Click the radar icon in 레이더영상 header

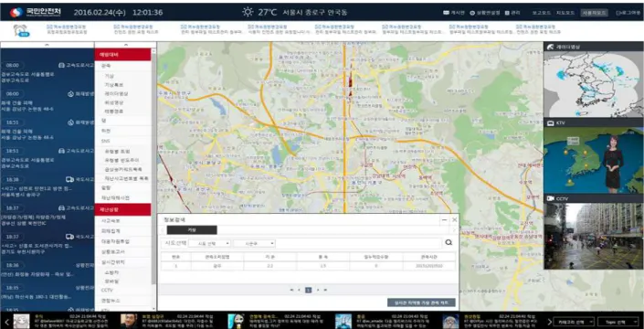coord(550,47)
